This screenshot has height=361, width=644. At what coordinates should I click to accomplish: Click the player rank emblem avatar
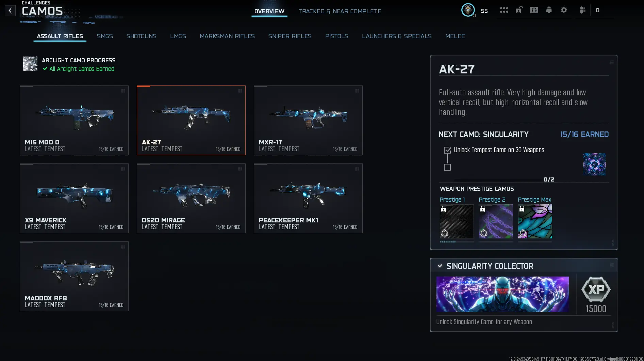[x=468, y=10]
